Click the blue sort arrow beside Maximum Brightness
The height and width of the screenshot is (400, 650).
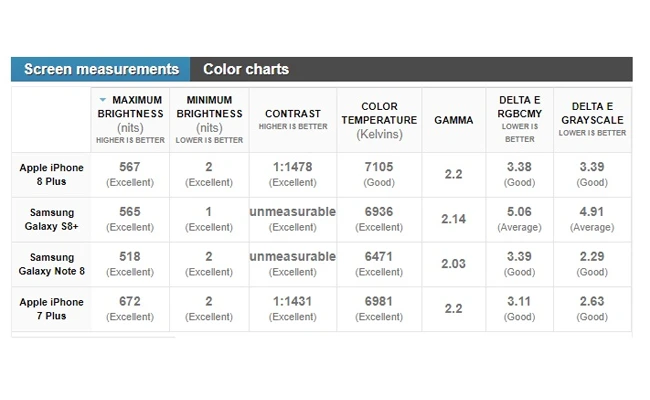click(102, 100)
